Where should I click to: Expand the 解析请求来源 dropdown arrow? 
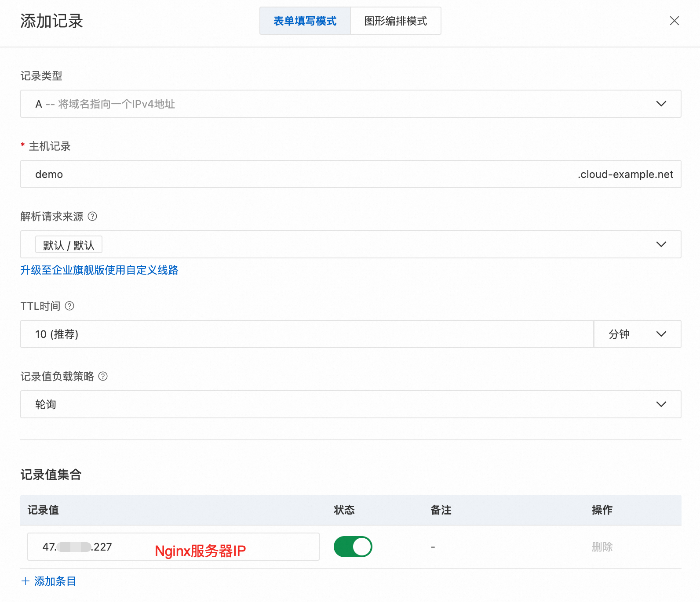(661, 244)
